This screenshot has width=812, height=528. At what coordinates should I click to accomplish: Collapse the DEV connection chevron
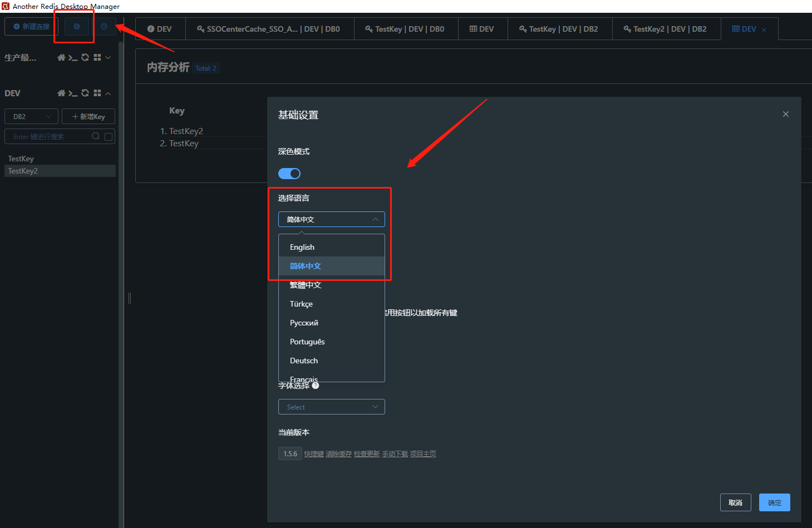(x=108, y=93)
